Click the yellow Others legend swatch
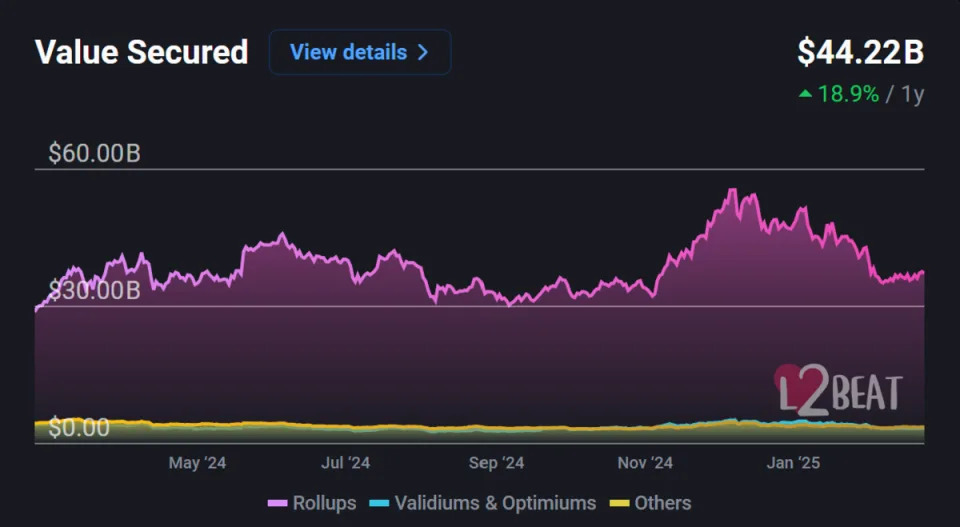960x527 pixels. pyautogui.click(x=620, y=504)
